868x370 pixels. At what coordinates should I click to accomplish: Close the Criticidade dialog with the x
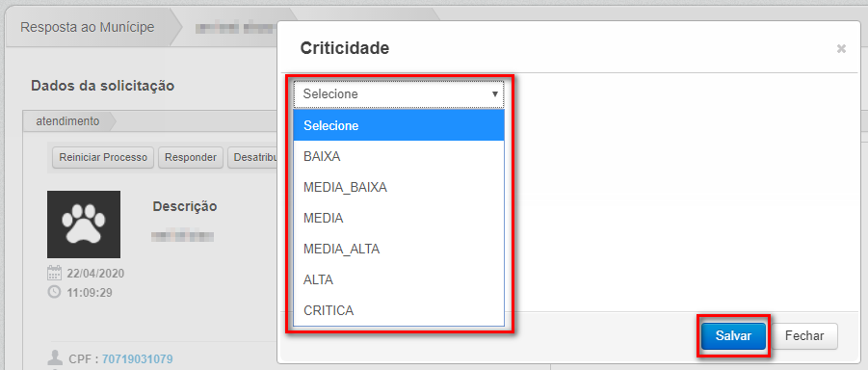841,49
